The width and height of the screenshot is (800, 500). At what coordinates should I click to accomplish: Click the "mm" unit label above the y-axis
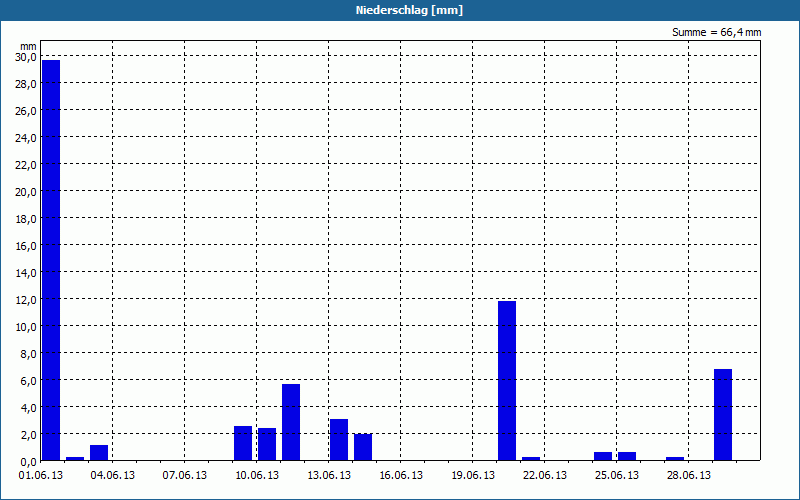point(29,46)
